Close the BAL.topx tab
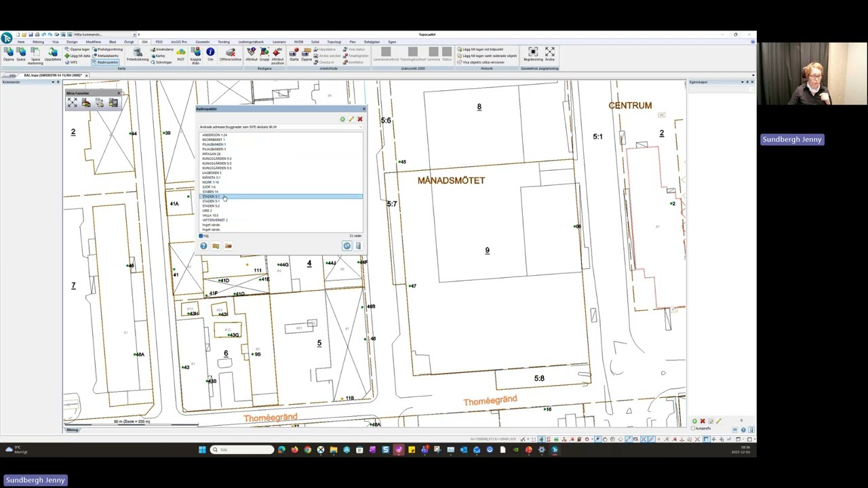 click(x=86, y=75)
